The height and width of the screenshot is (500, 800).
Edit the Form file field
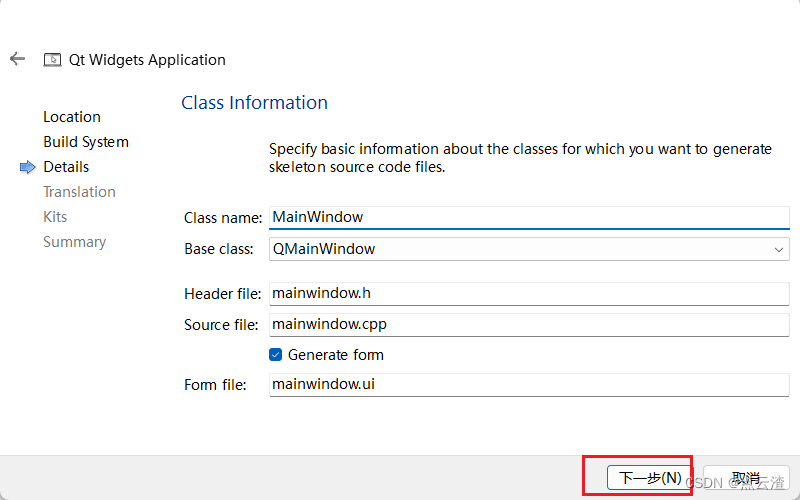[x=529, y=385]
